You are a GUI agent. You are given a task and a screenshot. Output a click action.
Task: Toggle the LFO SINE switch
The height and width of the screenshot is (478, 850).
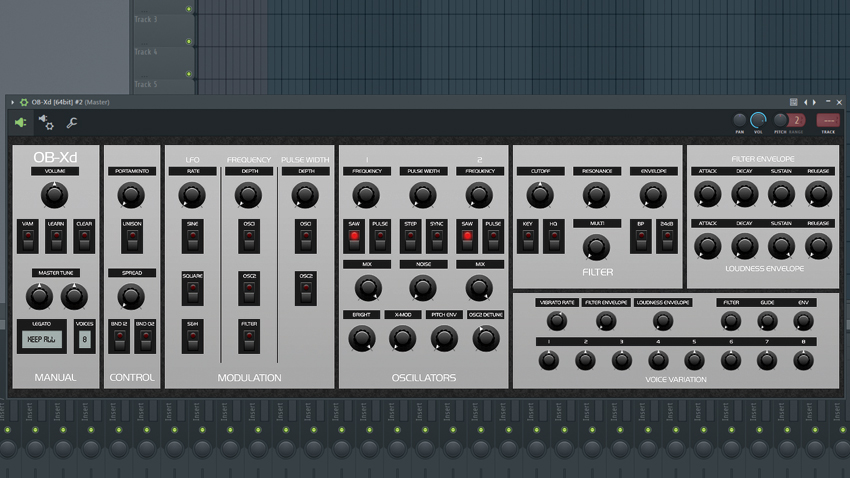click(192, 237)
